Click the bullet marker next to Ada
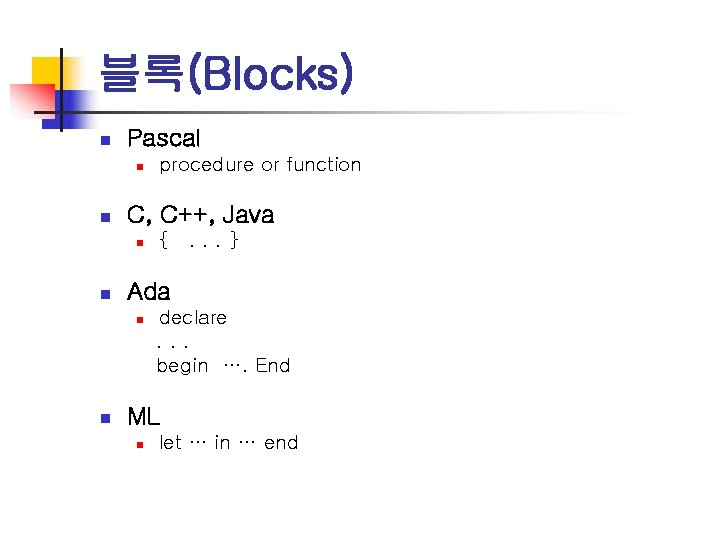Screen dimensions: 720x540 pos(103,294)
